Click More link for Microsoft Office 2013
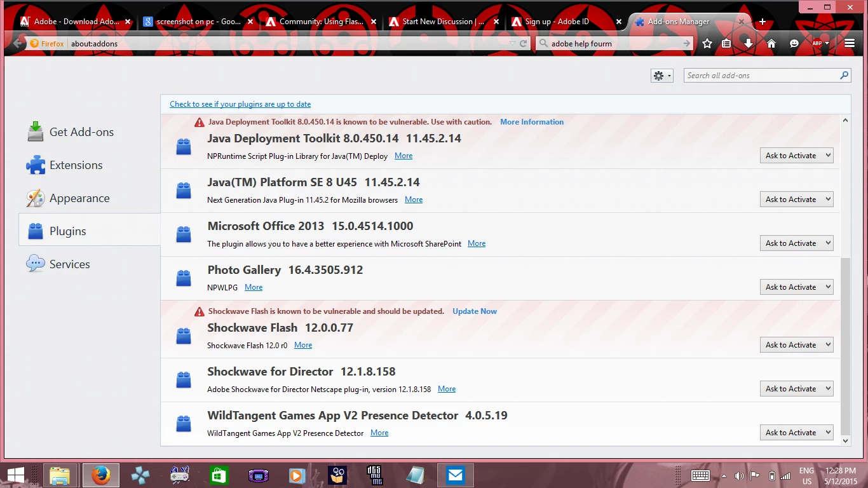This screenshot has width=868, height=488. pyautogui.click(x=477, y=243)
